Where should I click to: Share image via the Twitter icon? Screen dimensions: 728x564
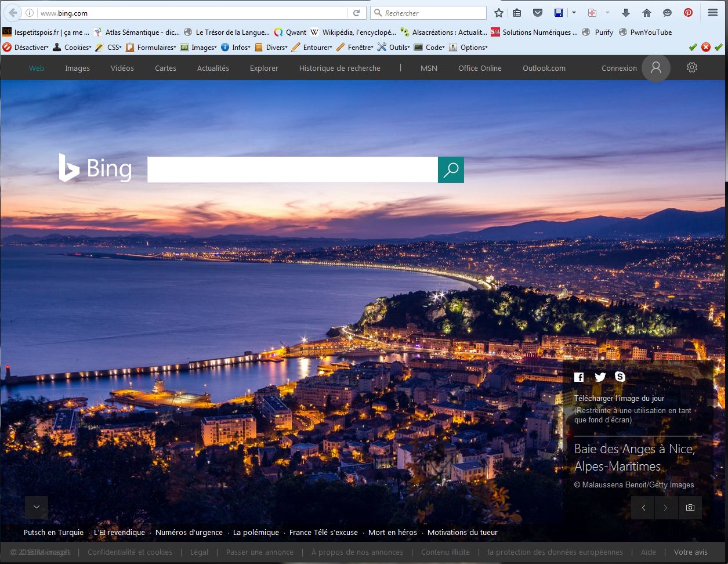click(x=600, y=377)
